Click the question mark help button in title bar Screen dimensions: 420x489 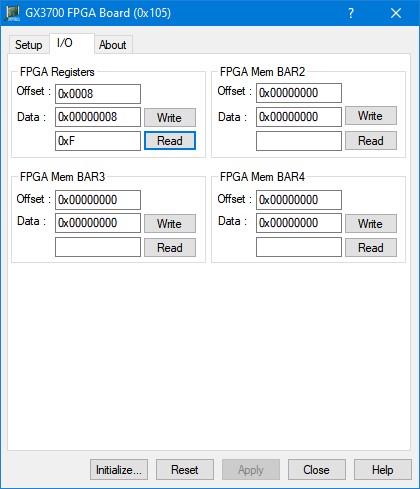[351, 13]
